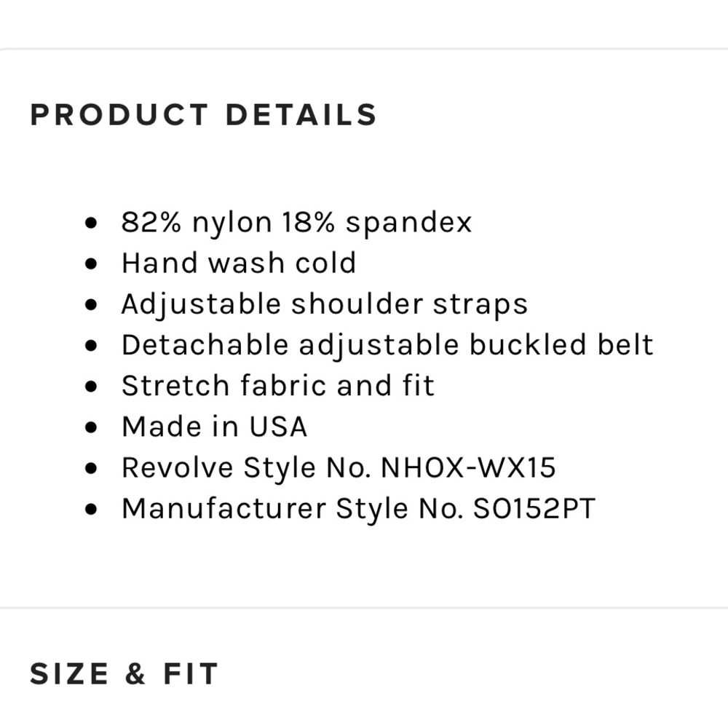Viewport: 728px width, 728px height.
Task: Select the Adjustable shoulder straps bullet
Action: click(325, 304)
